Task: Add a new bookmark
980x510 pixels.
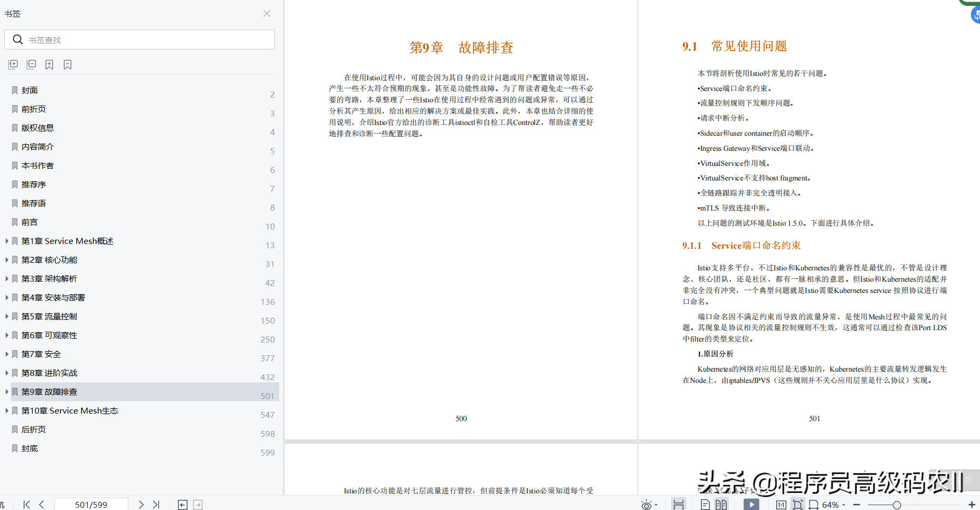Action: tap(49, 65)
